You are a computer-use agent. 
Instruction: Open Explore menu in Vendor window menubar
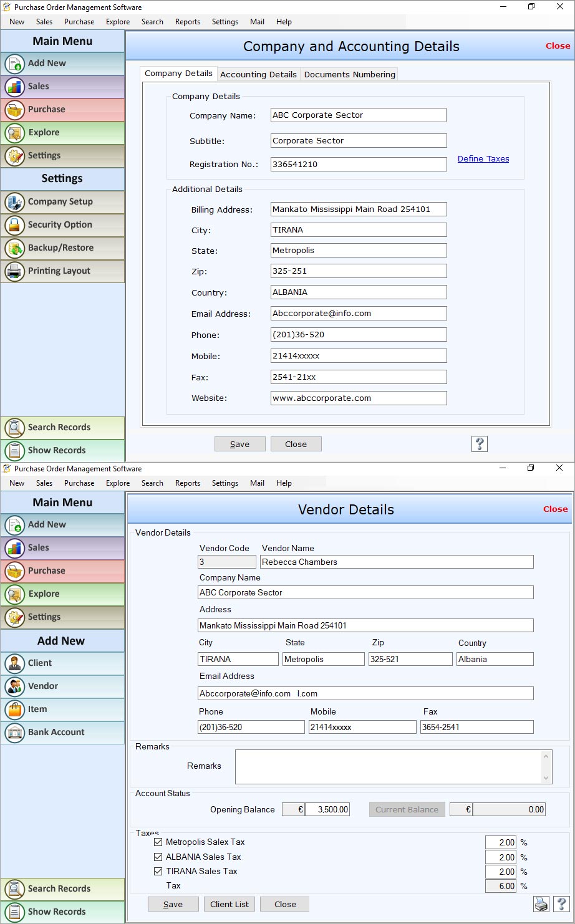pyautogui.click(x=118, y=483)
